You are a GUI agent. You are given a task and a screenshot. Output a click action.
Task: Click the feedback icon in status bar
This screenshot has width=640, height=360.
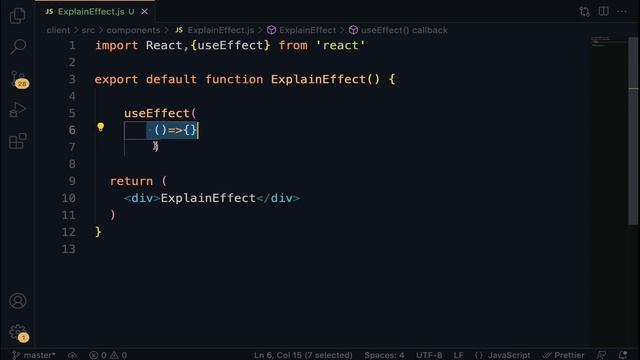[601, 355]
